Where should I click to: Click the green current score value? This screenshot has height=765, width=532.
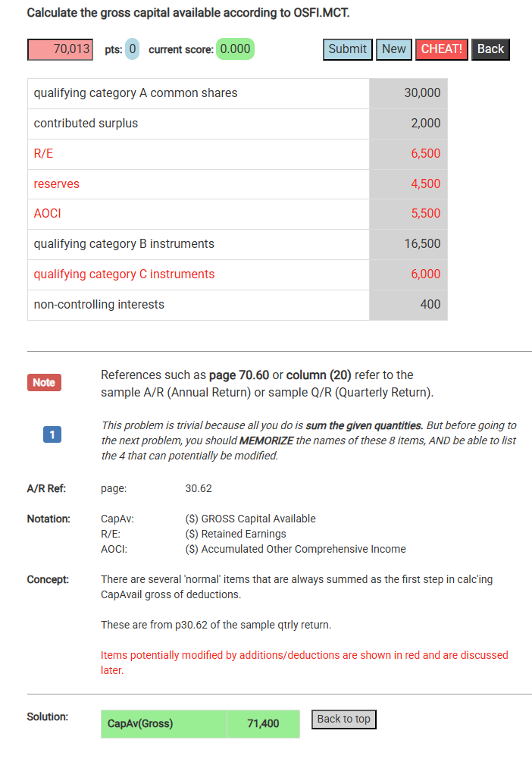tap(235, 49)
